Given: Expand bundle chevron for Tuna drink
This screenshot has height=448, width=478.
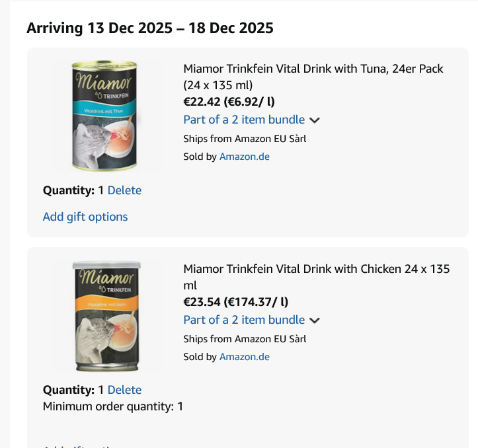Looking at the screenshot, I should (x=315, y=120).
